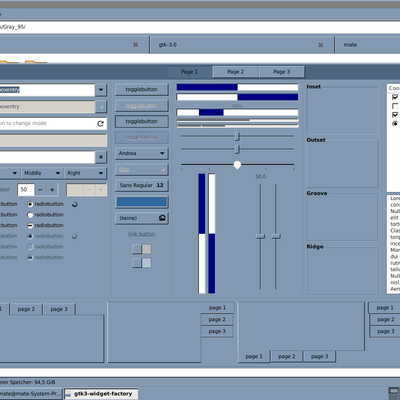Open the blue color chooser button

[142, 202]
